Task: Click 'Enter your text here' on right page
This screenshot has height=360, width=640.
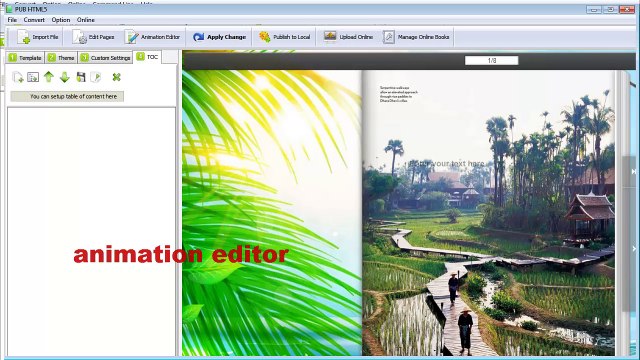Action: point(446,163)
